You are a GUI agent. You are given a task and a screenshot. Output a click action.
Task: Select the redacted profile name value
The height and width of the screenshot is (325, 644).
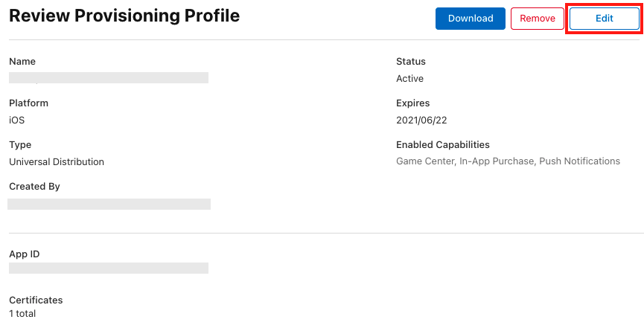(108, 77)
